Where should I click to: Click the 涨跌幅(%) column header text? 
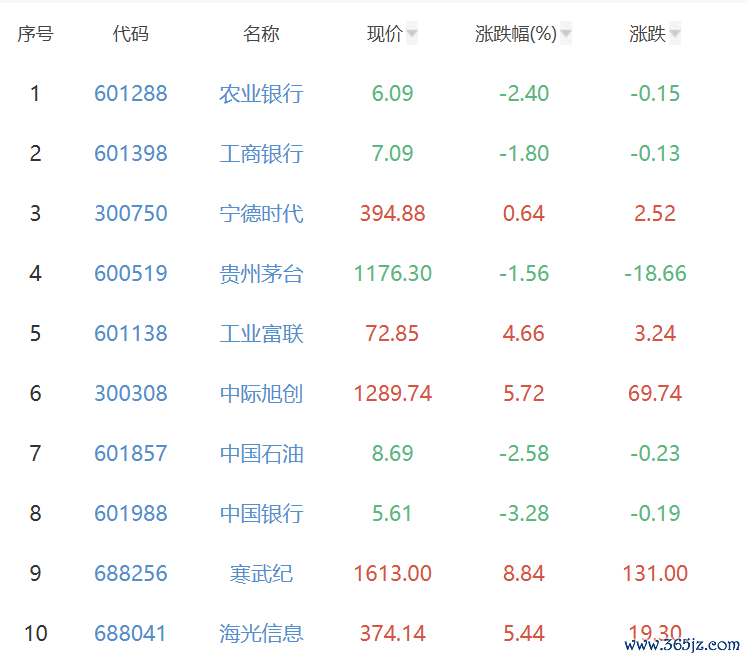click(x=516, y=34)
